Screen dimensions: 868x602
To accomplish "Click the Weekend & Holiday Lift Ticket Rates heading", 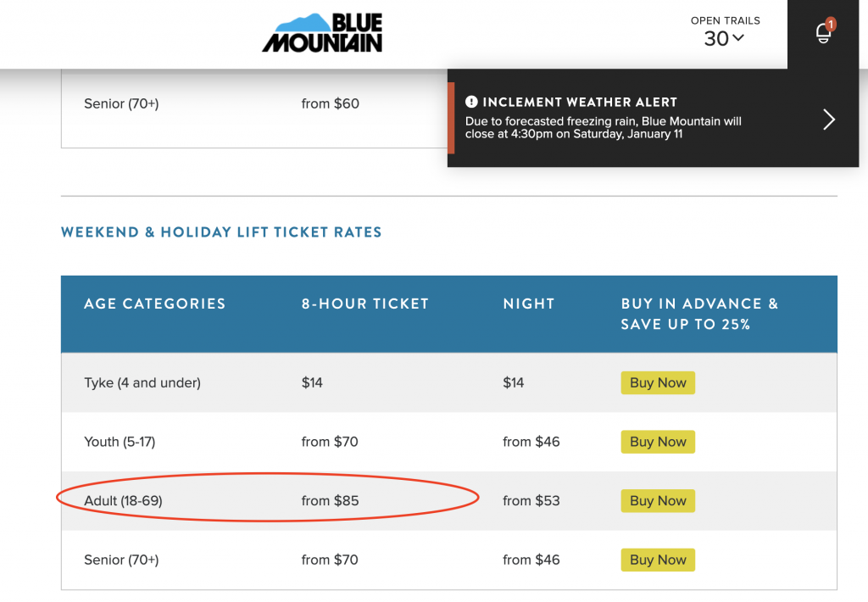I will click(x=221, y=232).
